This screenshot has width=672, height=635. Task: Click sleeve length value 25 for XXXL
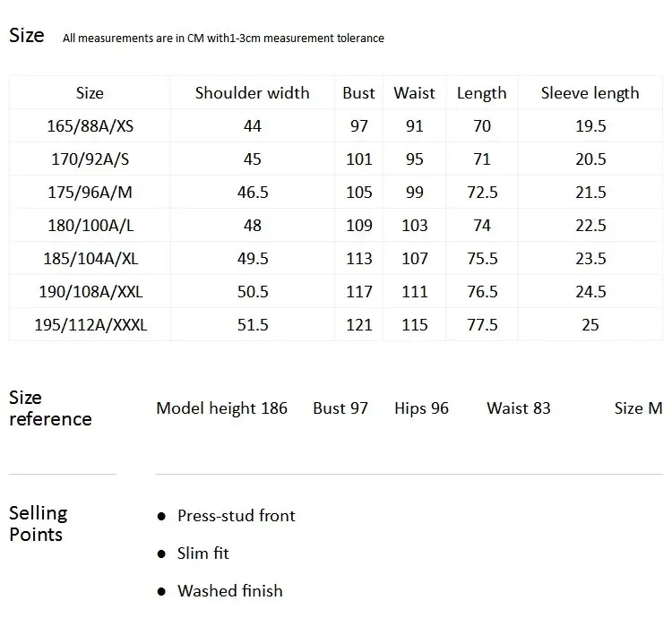pos(590,325)
